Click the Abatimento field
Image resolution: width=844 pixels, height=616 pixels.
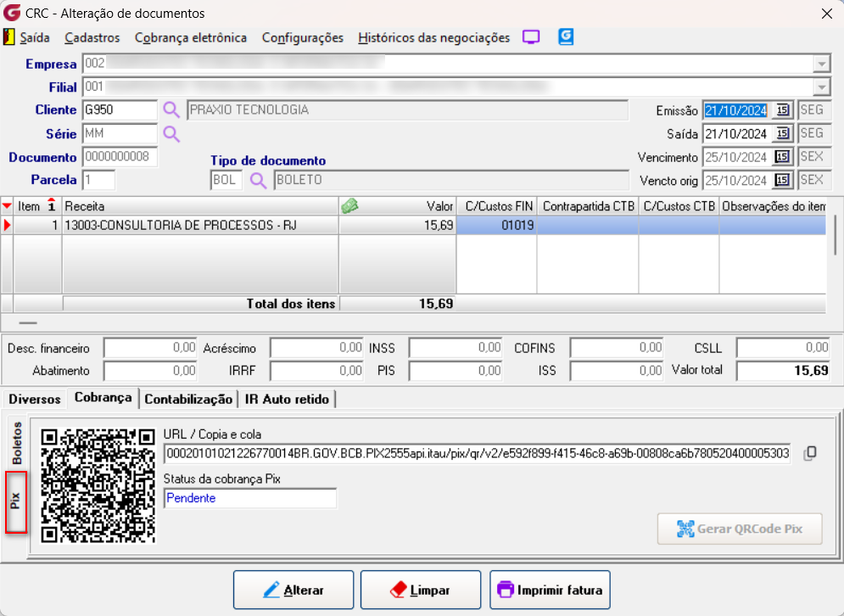(x=150, y=371)
